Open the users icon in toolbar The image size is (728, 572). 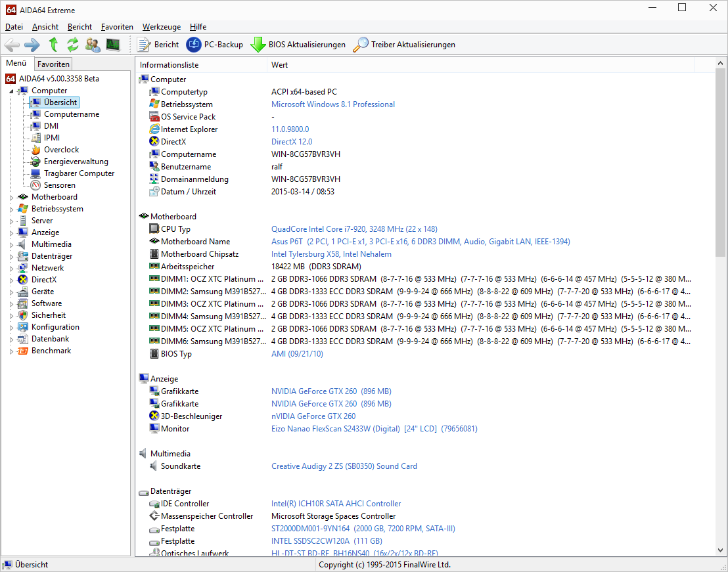[93, 45]
